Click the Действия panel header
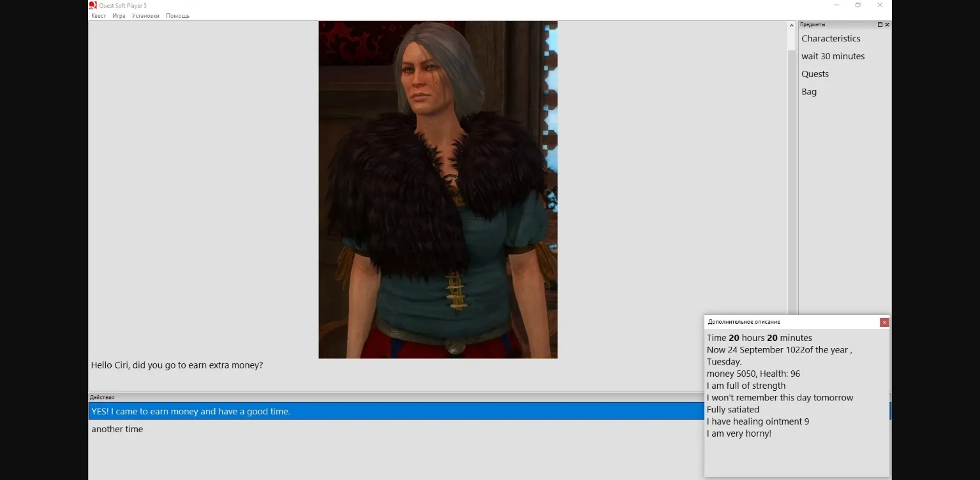The height and width of the screenshot is (480, 980). [x=103, y=397]
